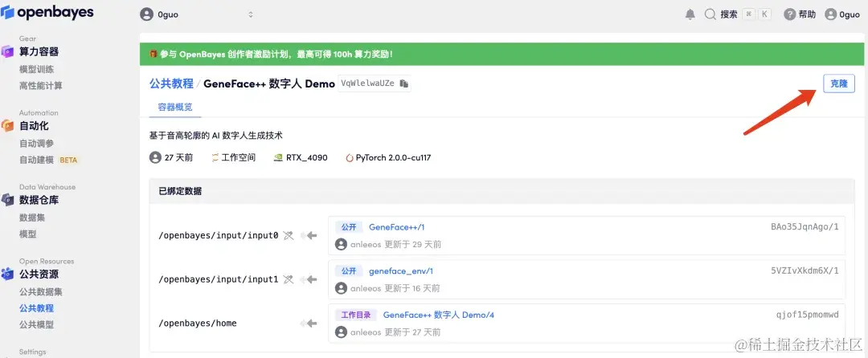Click the 自动化 sidebar icon
This screenshot has width=868, height=358.
pos(8,125)
